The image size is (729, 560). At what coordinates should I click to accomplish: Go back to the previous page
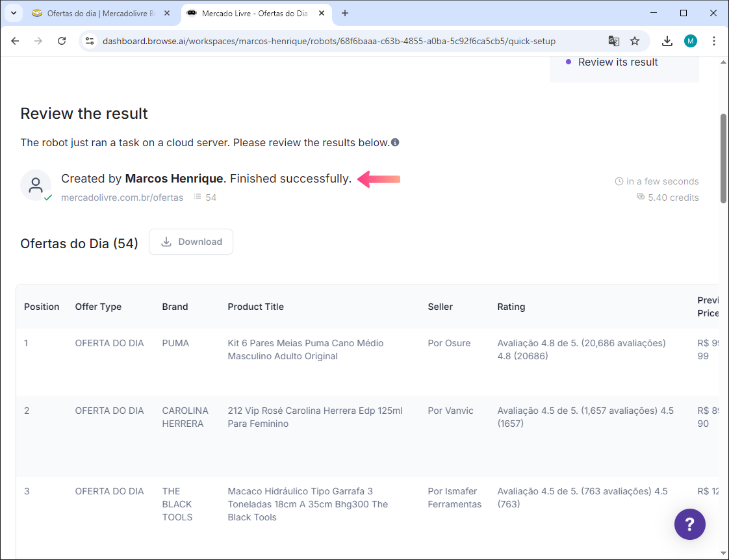click(15, 41)
